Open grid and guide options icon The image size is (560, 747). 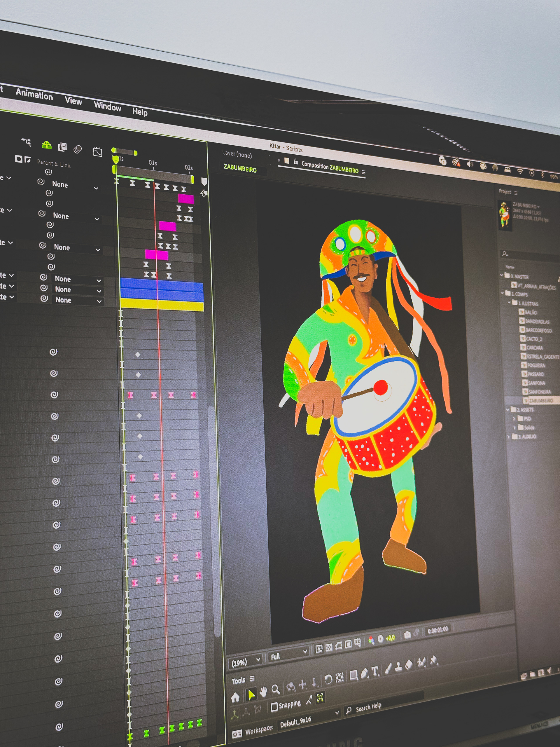(358, 642)
